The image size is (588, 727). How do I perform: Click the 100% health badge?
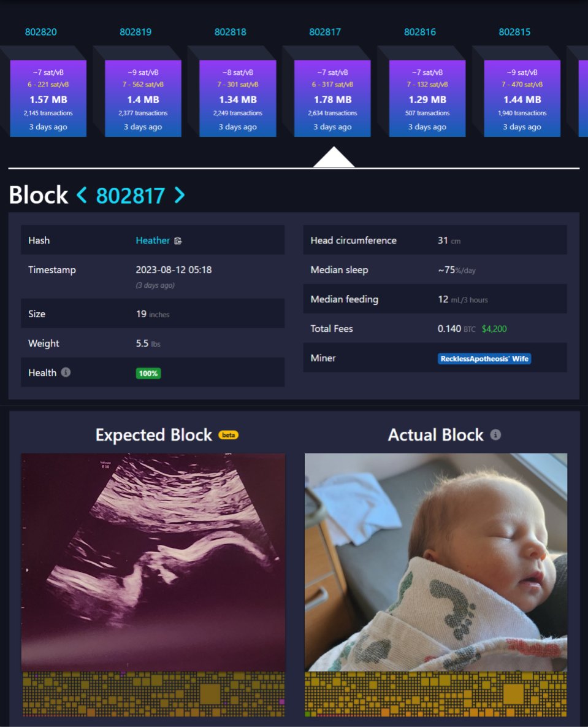point(148,373)
